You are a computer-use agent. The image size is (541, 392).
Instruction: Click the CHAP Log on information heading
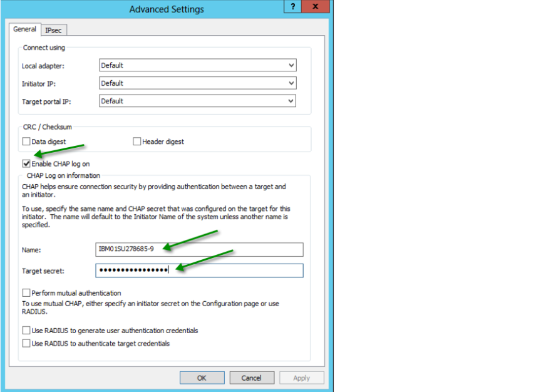pos(63,175)
